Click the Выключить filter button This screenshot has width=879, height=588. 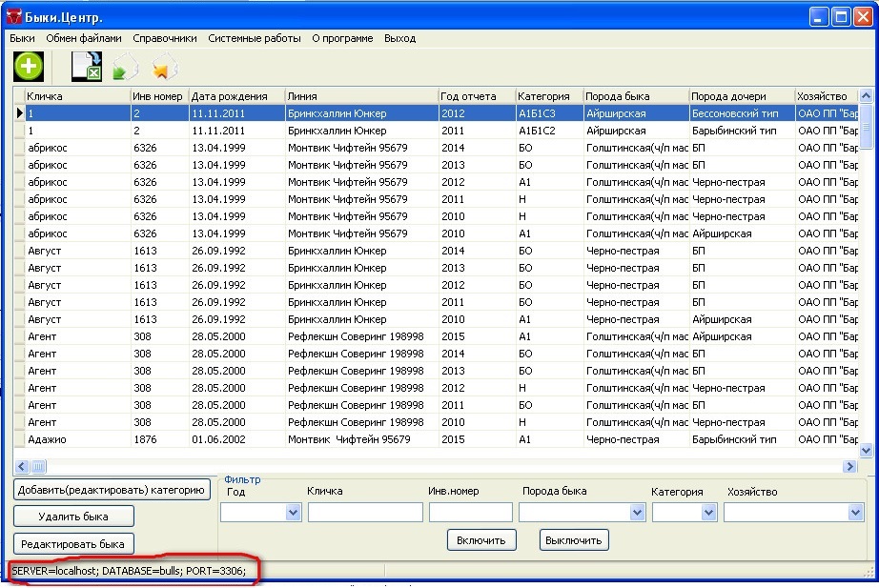[x=574, y=540]
